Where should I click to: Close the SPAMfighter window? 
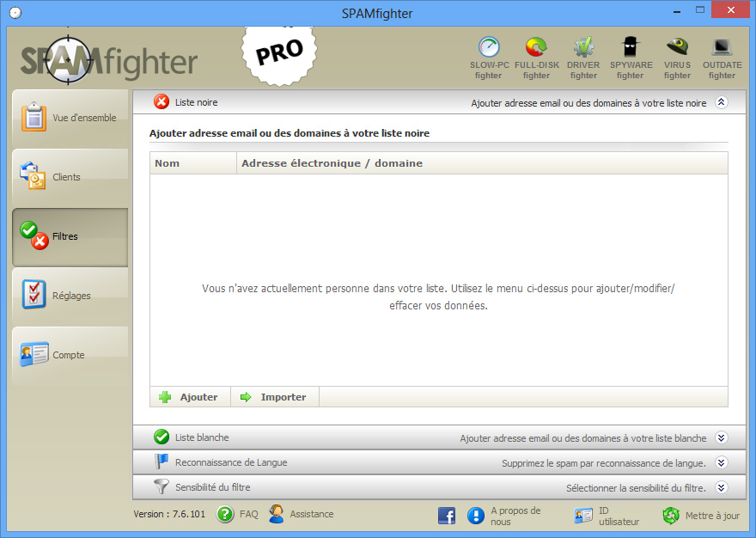(x=731, y=10)
